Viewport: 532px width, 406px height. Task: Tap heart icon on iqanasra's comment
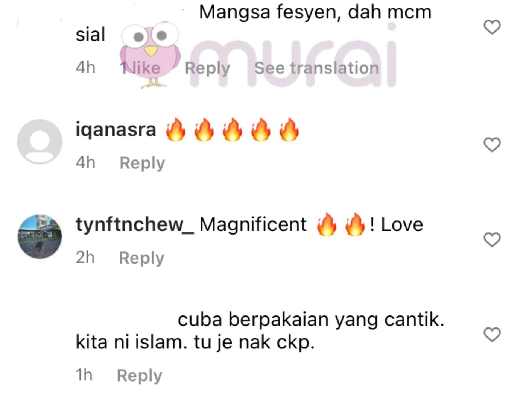(x=492, y=145)
